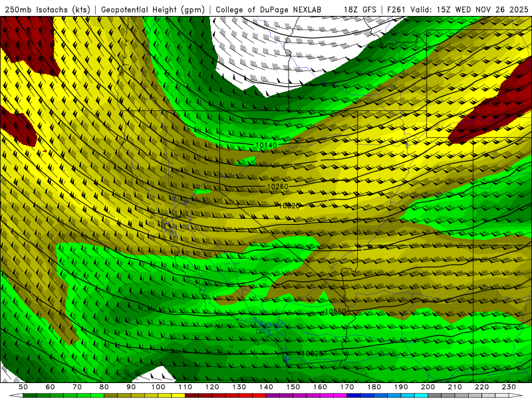This screenshot has height=399, width=532.
Task: Click the 130 knot legend label
Action: 239,387
